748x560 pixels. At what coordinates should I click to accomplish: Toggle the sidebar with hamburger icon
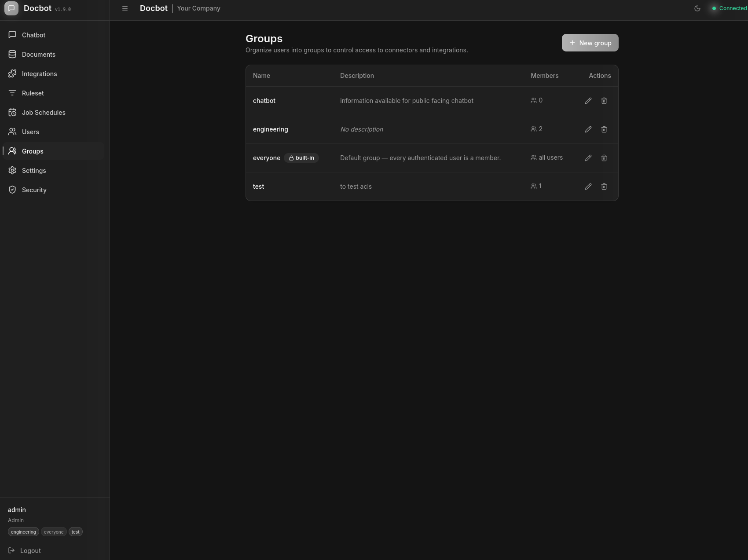[125, 8]
